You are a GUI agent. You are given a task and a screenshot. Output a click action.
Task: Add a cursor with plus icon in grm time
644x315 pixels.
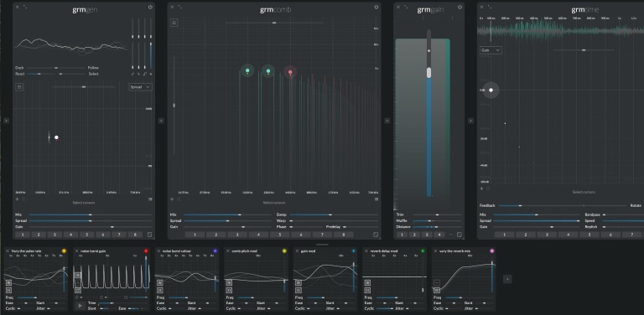click(x=482, y=188)
